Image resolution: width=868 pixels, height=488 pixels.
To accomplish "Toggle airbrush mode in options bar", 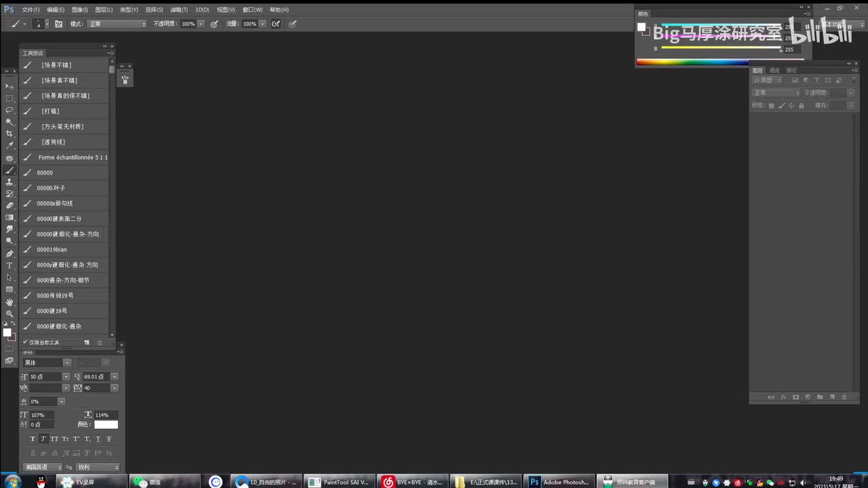I will point(276,24).
